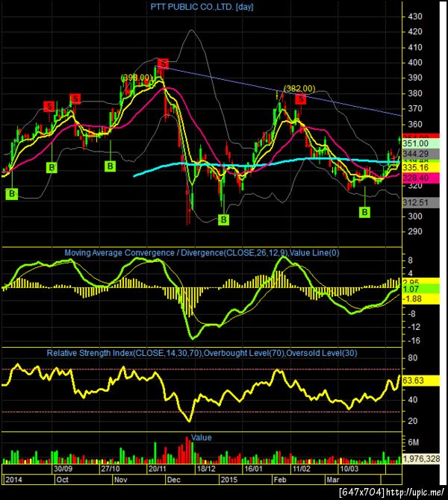Click the 10/03 date label
Screen dimensions: 448x500
click(349, 469)
